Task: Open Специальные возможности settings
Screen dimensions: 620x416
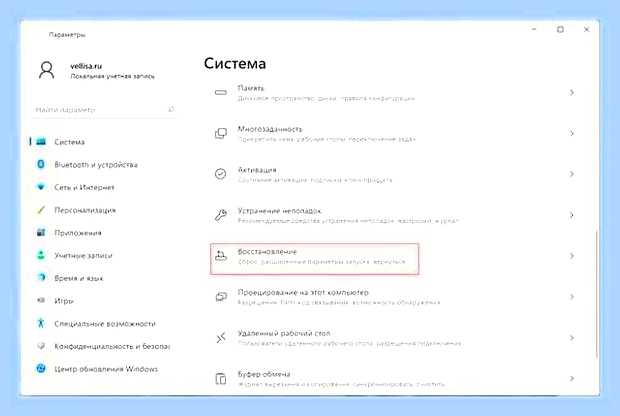Action: (x=105, y=323)
